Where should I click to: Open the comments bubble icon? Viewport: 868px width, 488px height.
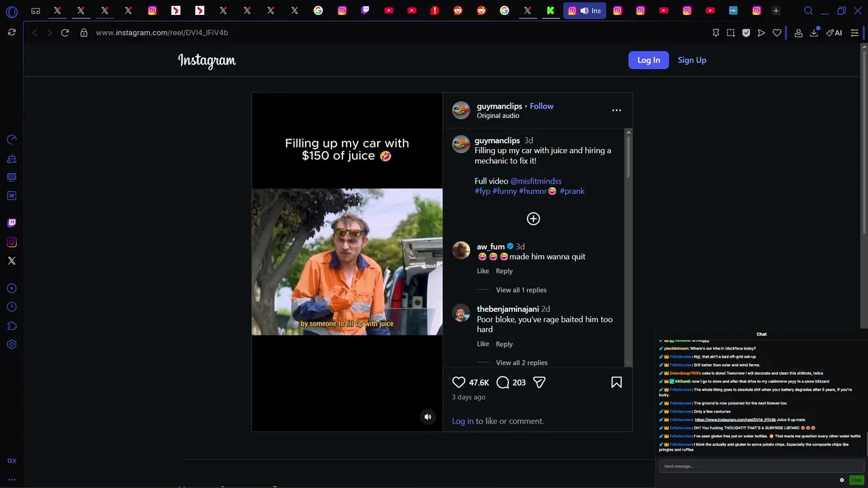tap(502, 382)
